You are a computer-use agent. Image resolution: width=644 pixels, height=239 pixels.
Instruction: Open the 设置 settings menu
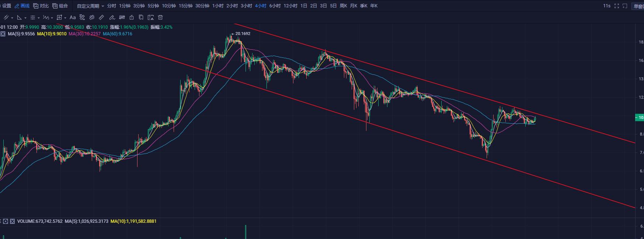[7, 6]
